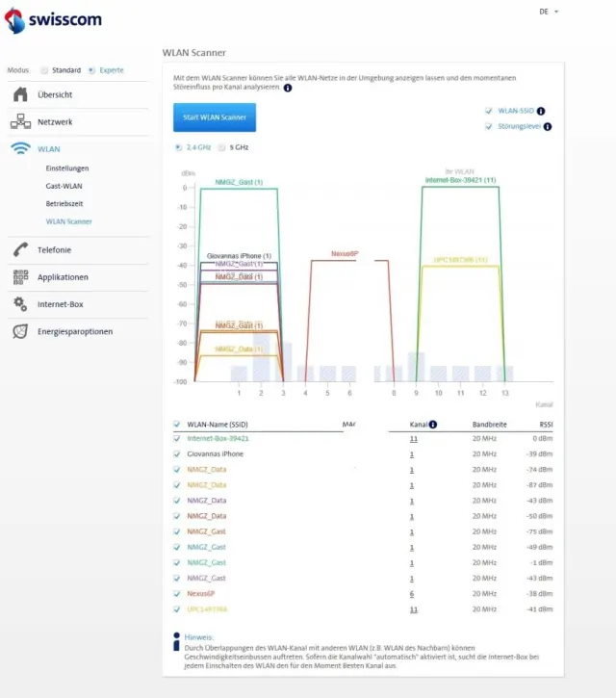Uncheck the Störungslevel checkbox

point(489,126)
